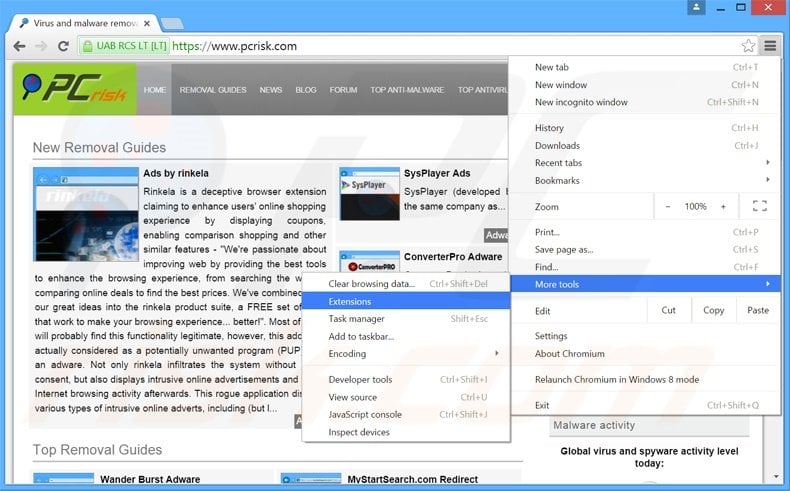Open NEWS nav link
The height and width of the screenshot is (491, 790).
pos(271,90)
